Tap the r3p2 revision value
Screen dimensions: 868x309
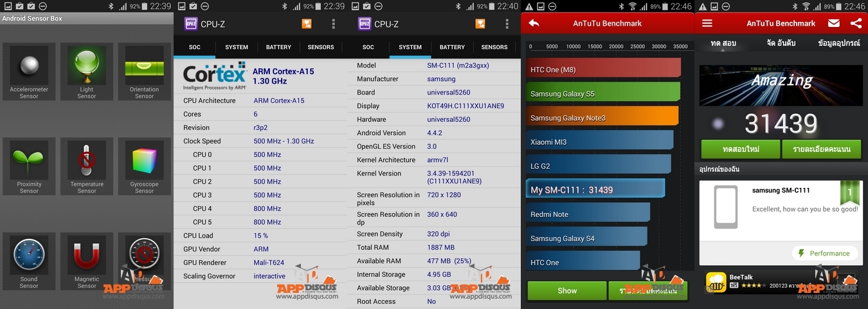click(261, 127)
